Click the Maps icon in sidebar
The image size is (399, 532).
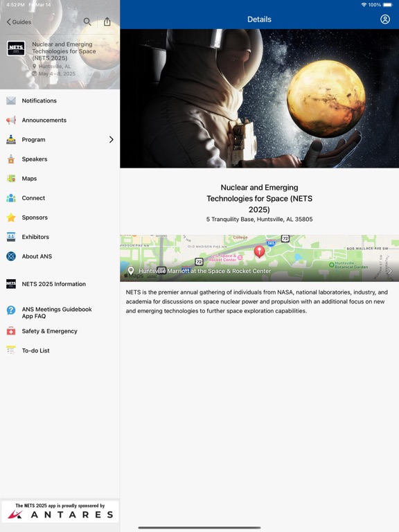(x=11, y=179)
